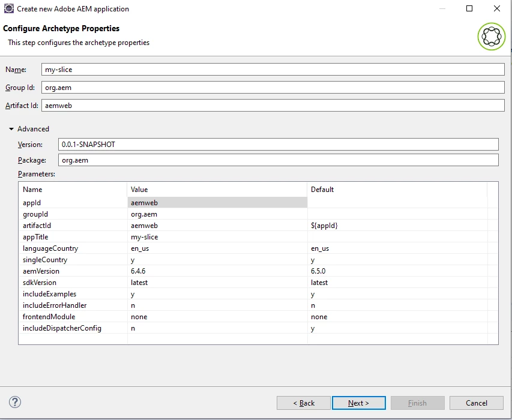512x420 pixels.
Task: Click the Back button
Action: tap(304, 403)
